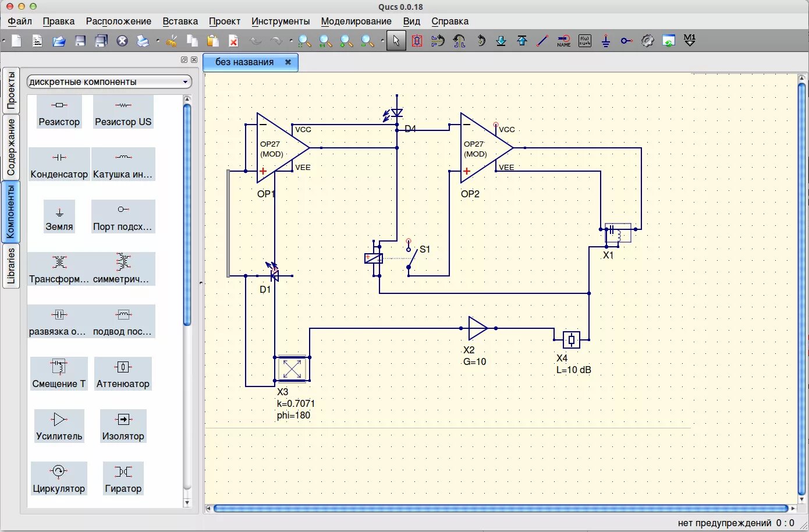Zoom in with the plus magnifier

tap(346, 41)
